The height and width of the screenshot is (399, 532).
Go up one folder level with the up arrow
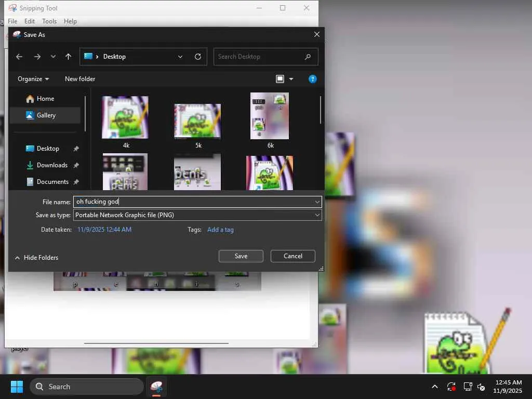[x=68, y=57]
